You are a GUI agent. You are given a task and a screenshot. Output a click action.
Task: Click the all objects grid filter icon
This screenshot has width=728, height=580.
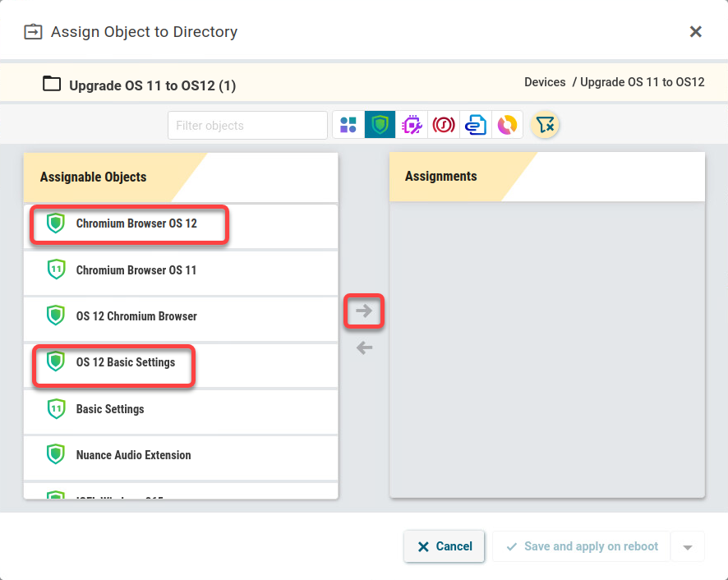point(348,124)
